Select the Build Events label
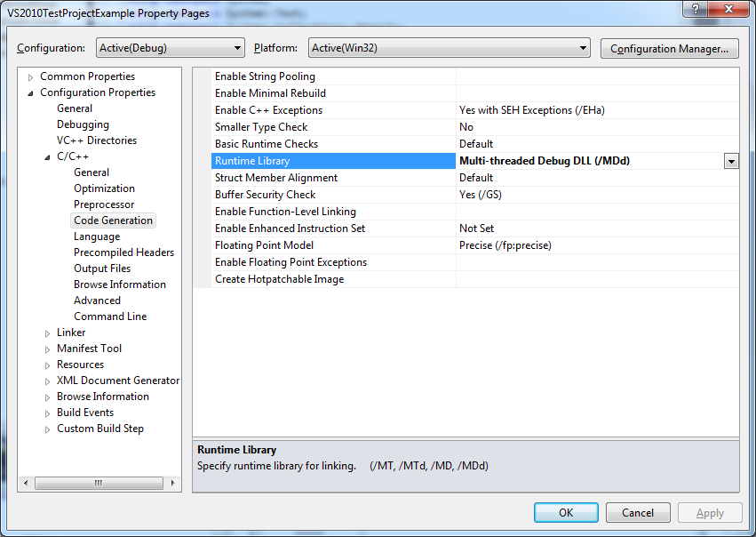Viewport: 756px width, 537px height. (85, 413)
